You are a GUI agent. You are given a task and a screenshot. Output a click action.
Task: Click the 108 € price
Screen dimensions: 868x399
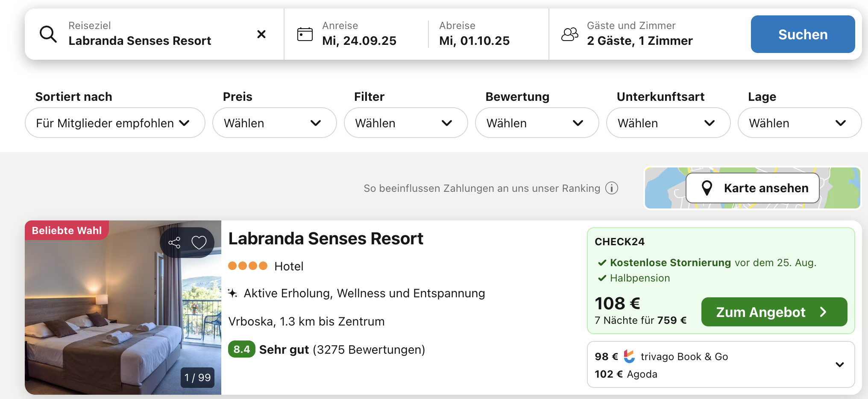click(617, 303)
